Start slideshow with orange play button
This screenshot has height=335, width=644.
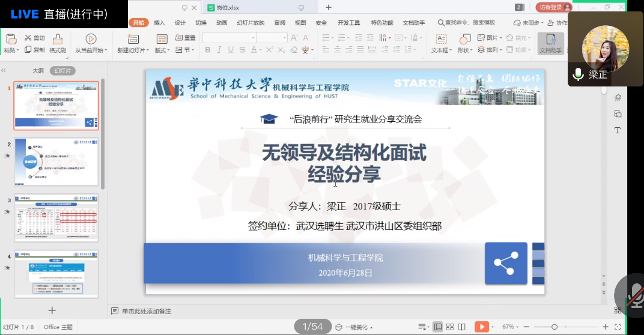[x=481, y=327]
